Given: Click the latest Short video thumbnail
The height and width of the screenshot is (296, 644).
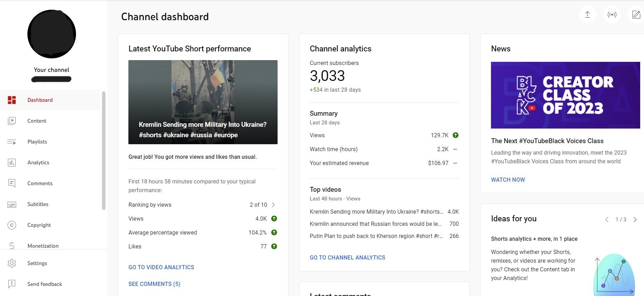Looking at the screenshot, I should (203, 102).
